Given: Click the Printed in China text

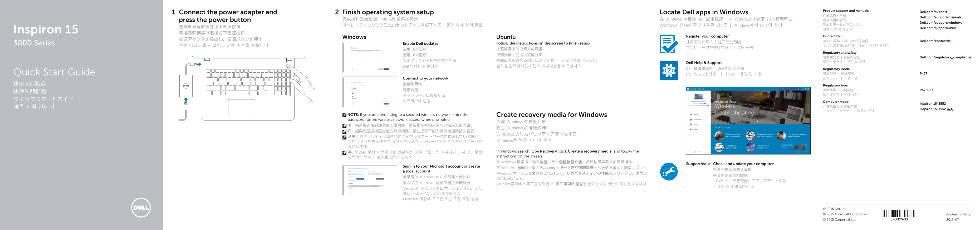Looking at the screenshot, I should [958, 214].
